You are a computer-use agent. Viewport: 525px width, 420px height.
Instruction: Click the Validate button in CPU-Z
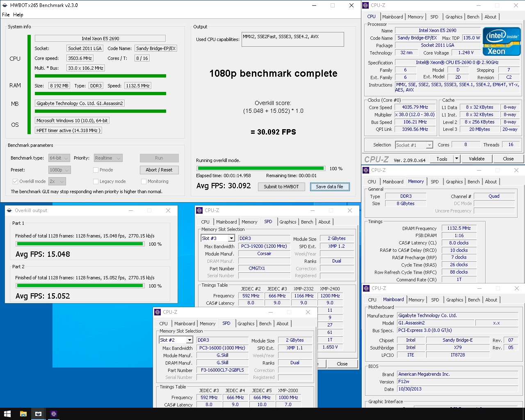coord(477,159)
